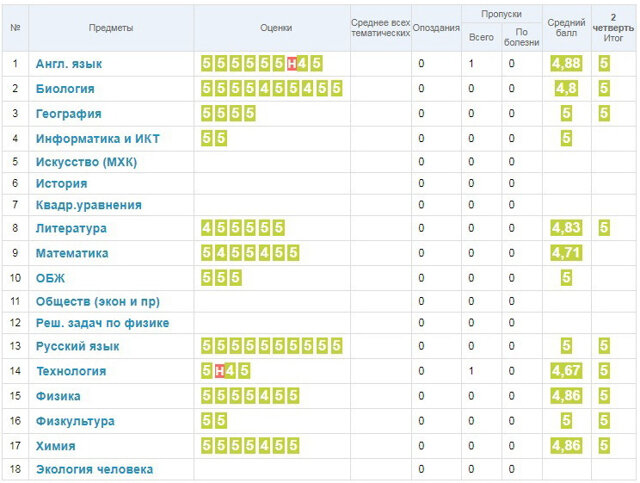
Task: Select the Искусство (МХК) subject
Action: 86,161
